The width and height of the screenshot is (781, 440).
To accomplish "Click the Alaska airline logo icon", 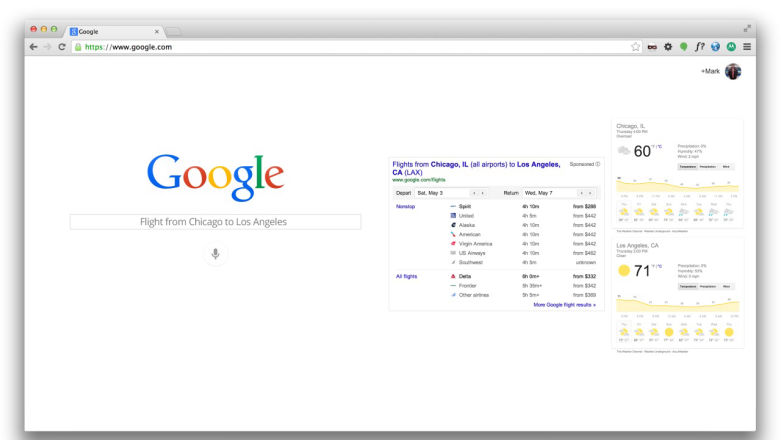I will point(453,225).
